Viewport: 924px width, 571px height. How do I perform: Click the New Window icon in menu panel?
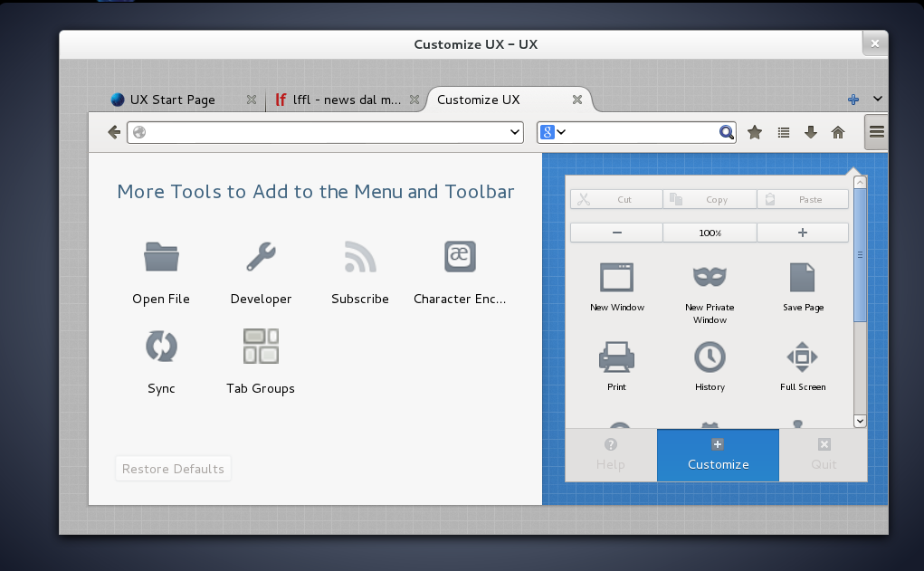coord(616,277)
